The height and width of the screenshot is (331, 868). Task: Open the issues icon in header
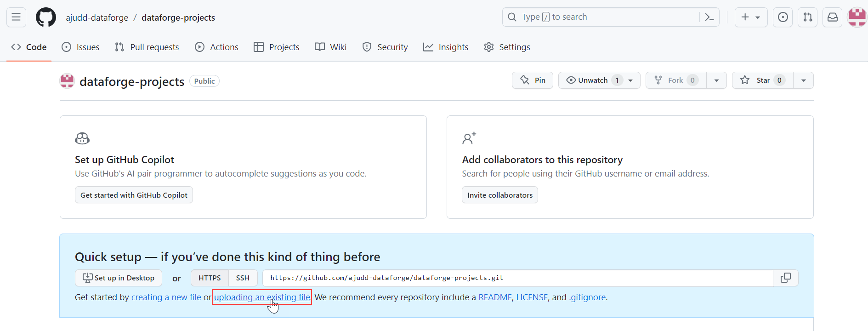coord(783,17)
